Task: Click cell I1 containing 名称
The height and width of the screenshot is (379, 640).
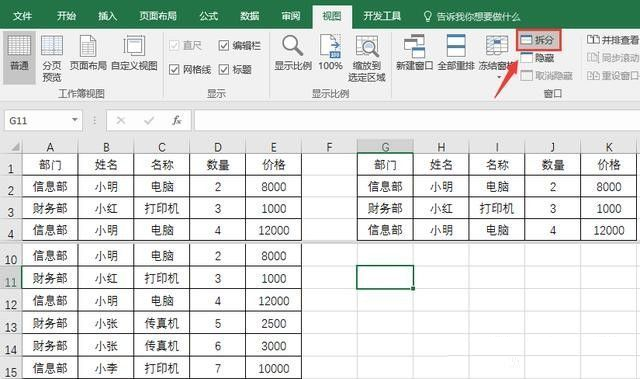Action: pos(497,165)
